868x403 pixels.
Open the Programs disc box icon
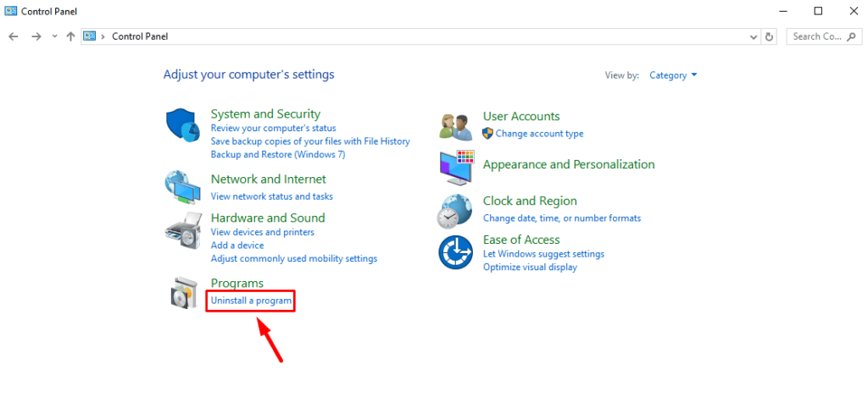point(183,293)
